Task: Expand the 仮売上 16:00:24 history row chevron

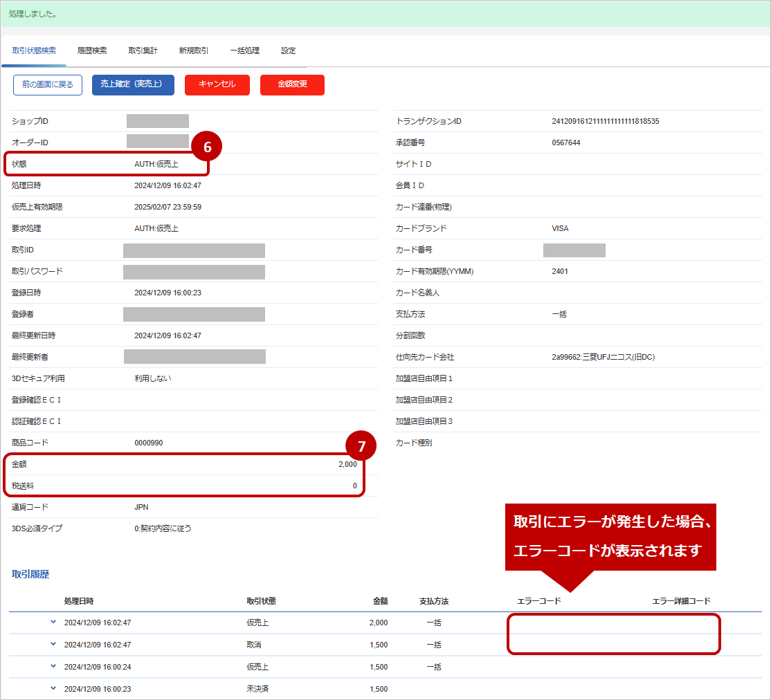Action: [53, 666]
